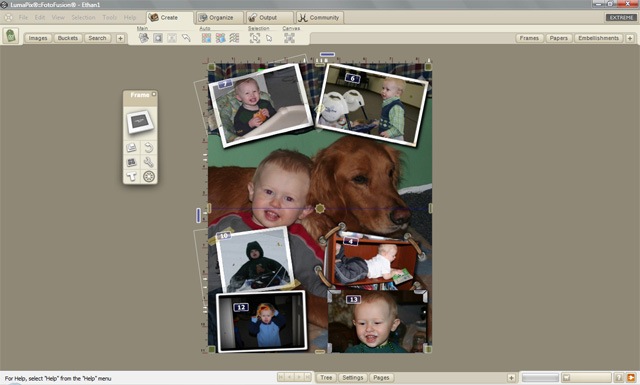
Task: Open the Help menu
Action: click(130, 18)
